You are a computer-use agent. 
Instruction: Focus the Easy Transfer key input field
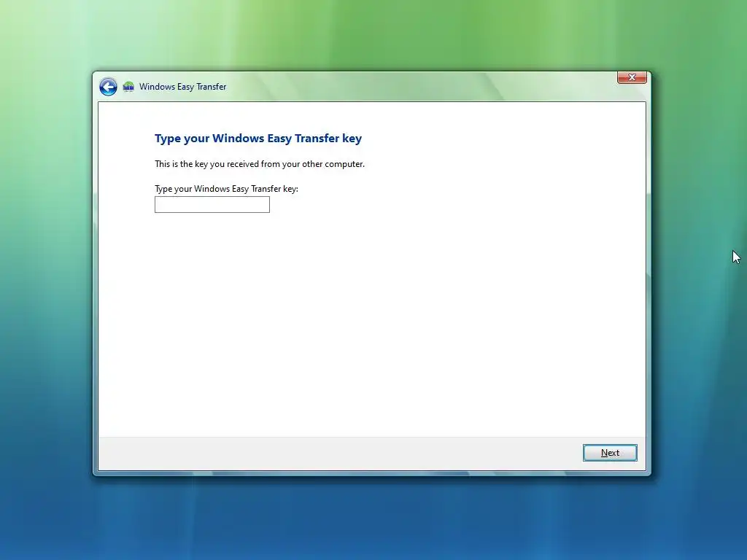pyautogui.click(x=212, y=205)
